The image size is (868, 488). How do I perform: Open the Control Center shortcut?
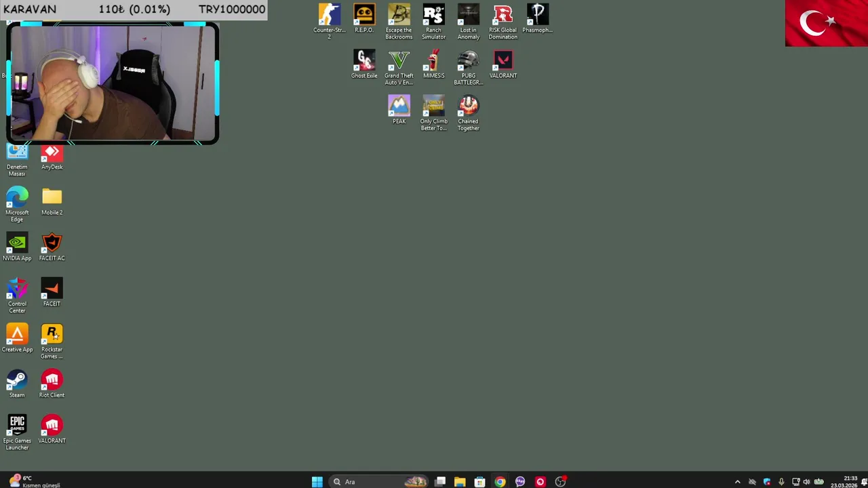pyautogui.click(x=17, y=296)
